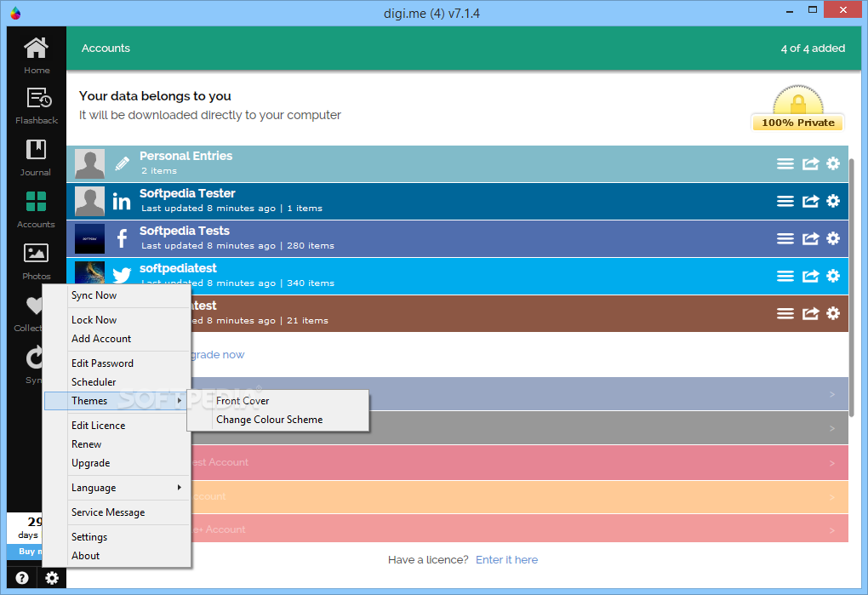Viewport: 868px width, 595px height.
Task: Expand the grey account row chevron
Action: [x=832, y=428]
